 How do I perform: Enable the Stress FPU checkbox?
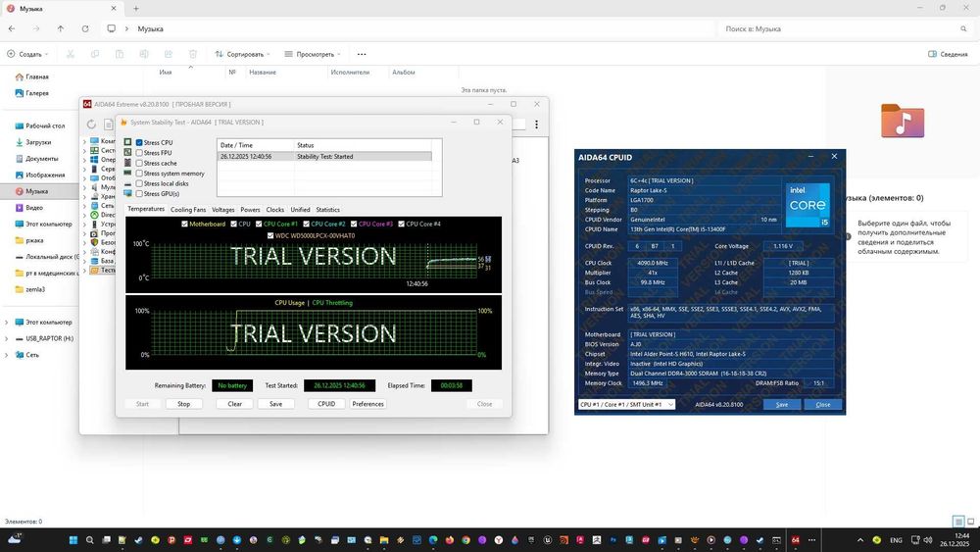(x=139, y=153)
